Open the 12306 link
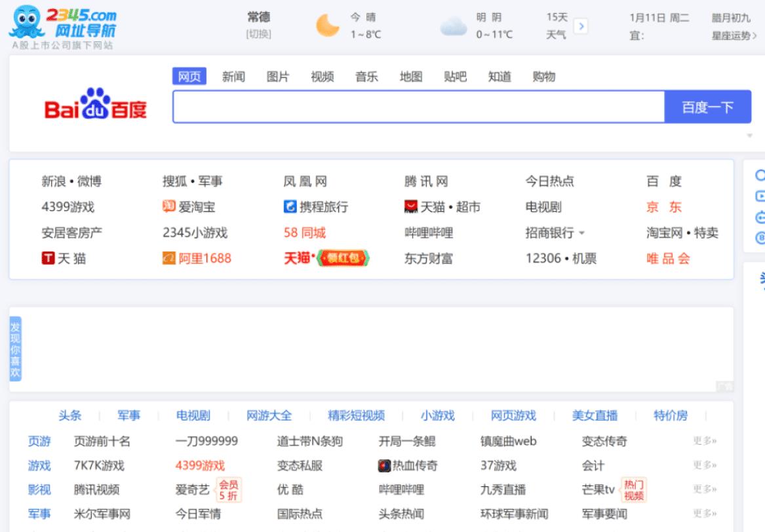 (x=543, y=258)
